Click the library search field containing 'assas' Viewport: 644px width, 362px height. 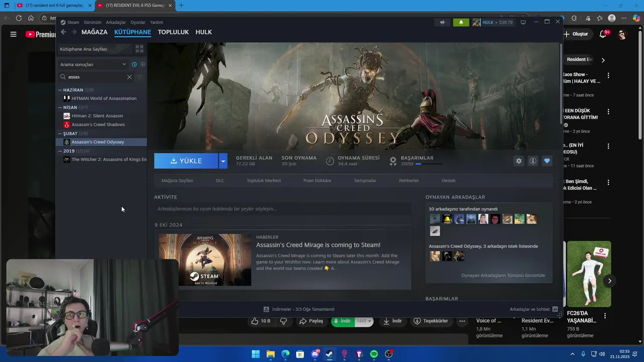coord(96,77)
